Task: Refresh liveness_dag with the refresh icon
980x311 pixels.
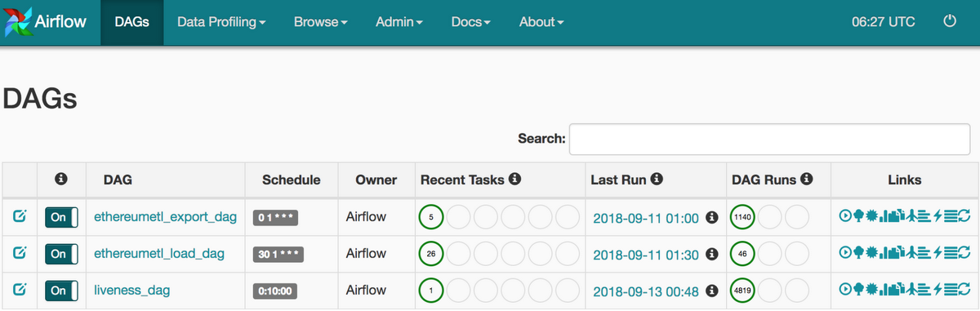Action: click(964, 290)
